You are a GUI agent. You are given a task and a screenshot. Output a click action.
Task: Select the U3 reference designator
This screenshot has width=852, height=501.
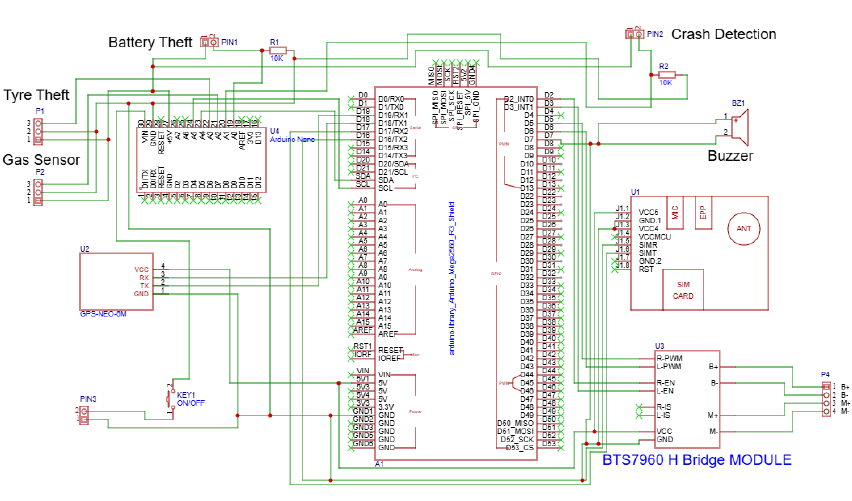click(x=659, y=346)
